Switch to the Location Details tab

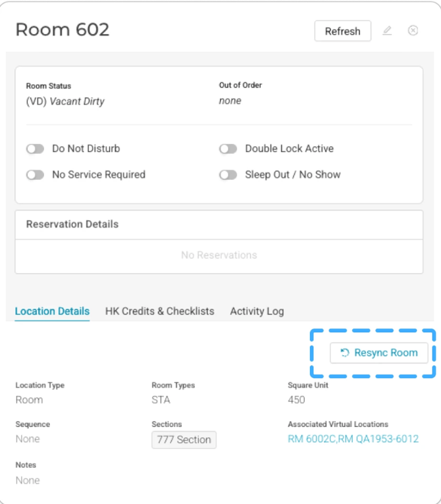coord(52,311)
